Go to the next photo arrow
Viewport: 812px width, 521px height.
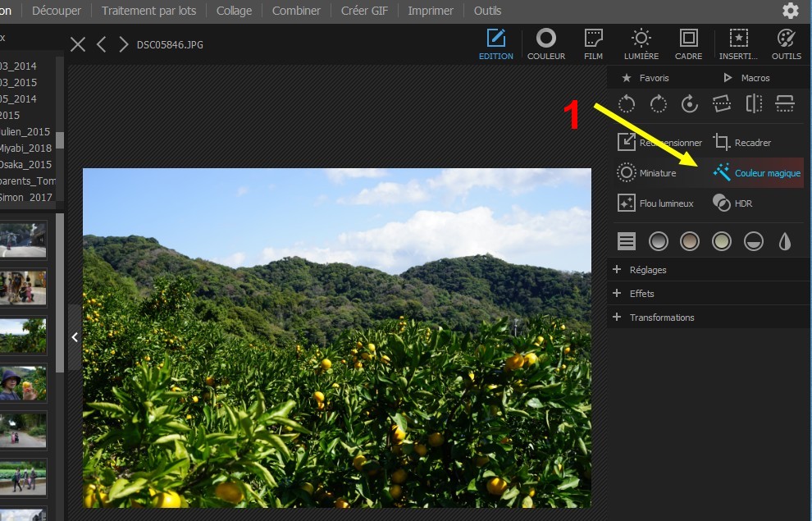tap(123, 44)
